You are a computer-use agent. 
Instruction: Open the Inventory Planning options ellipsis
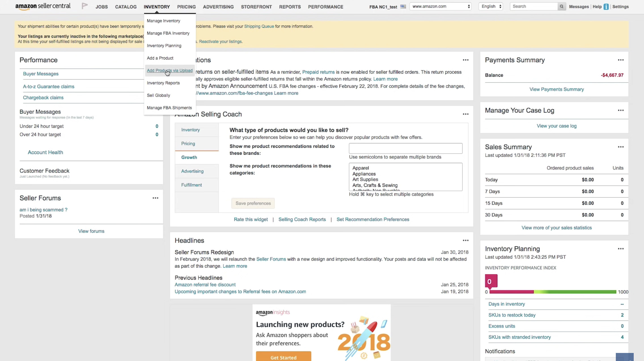coord(621,249)
